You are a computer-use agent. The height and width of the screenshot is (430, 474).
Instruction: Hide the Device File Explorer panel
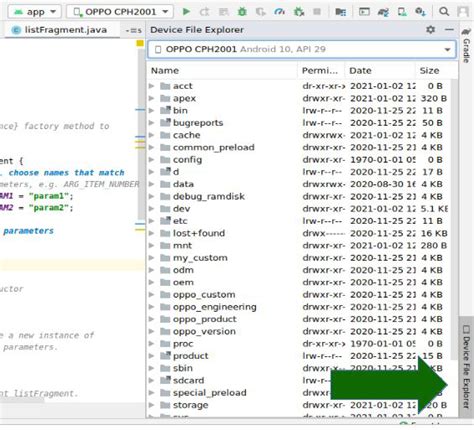449,30
